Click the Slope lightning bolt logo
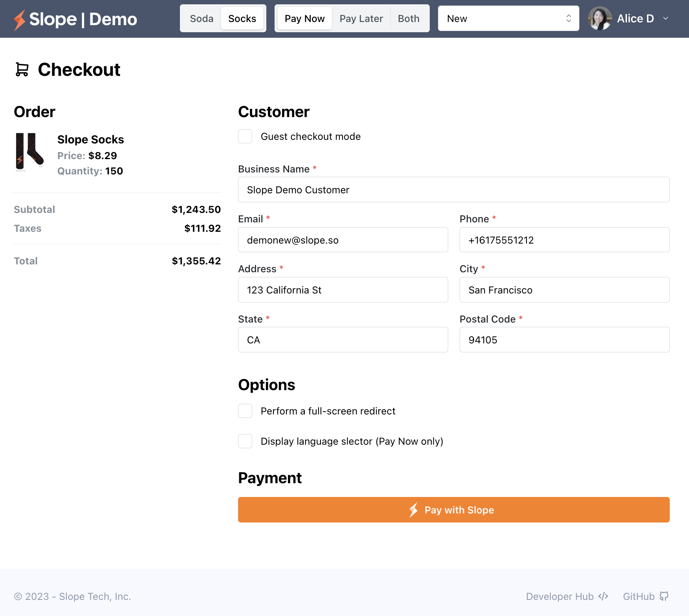Screen dimensions: 689x616 (20, 20)
